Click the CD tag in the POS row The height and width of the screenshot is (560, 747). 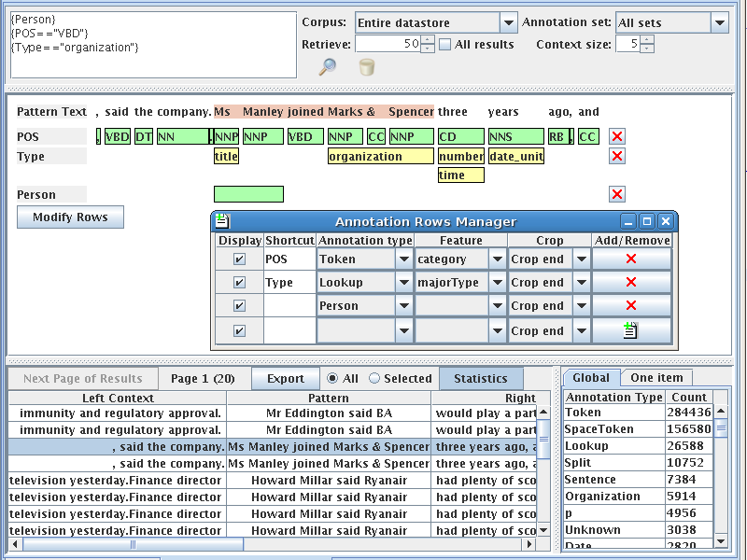[461, 136]
